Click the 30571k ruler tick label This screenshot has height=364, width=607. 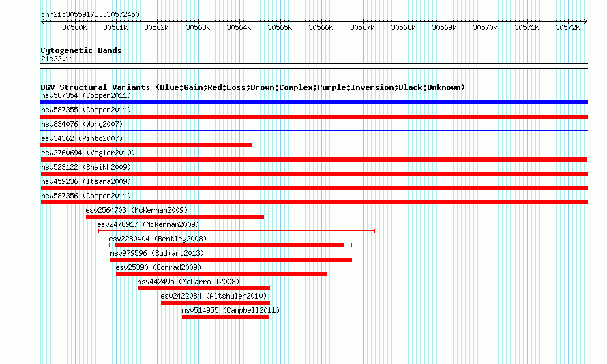point(527,27)
